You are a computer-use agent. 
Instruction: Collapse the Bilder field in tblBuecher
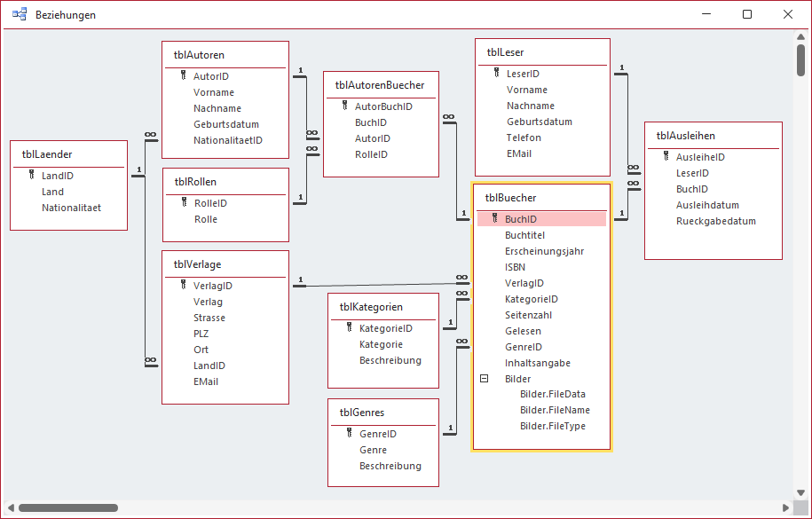point(485,378)
